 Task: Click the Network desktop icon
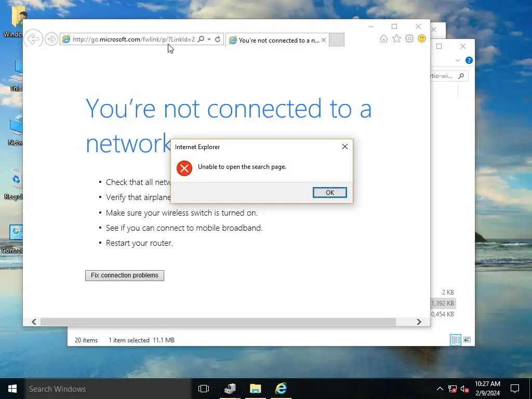[15, 130]
